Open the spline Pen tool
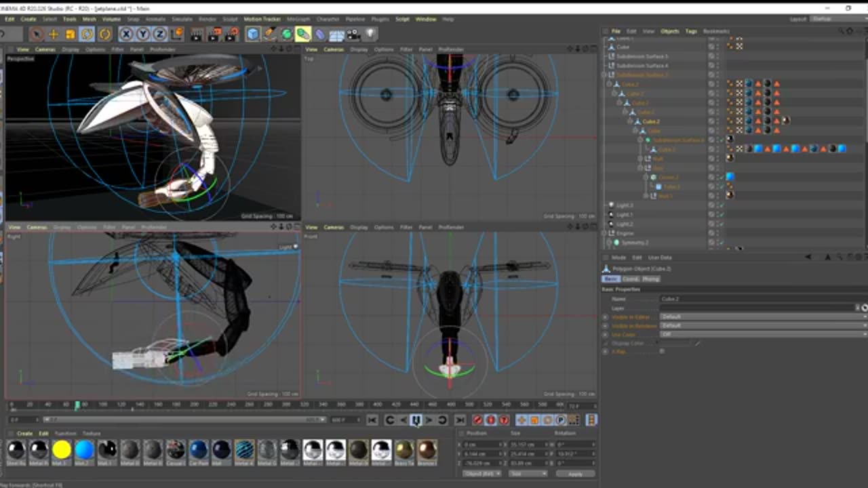The width and height of the screenshot is (868, 488). coord(270,34)
